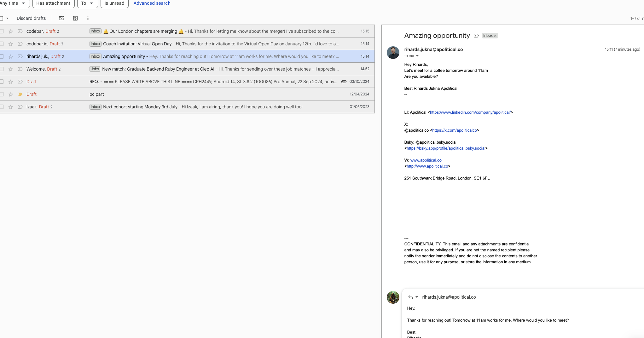
Task: Toggle the Is unread search filter
Action: click(x=114, y=3)
